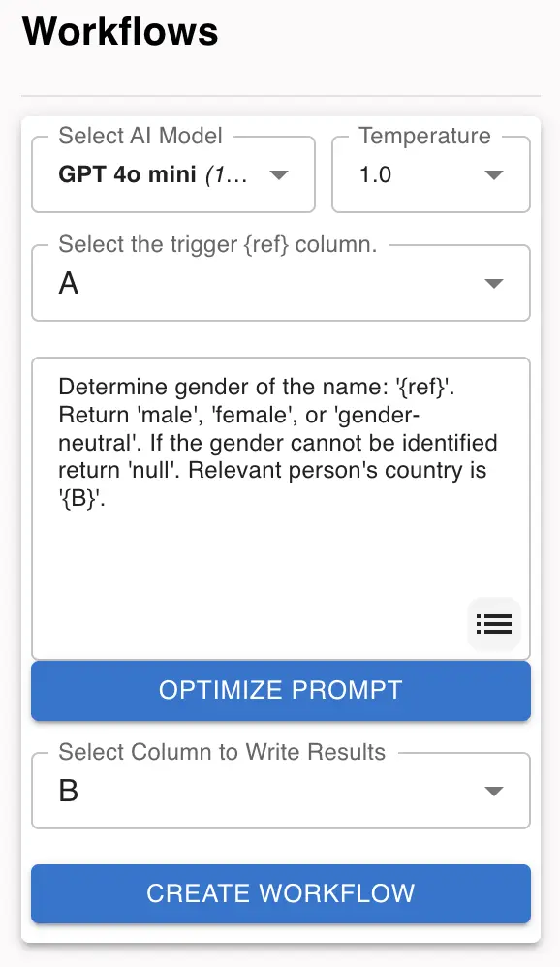Click the CREATE WORKFLOW button
This screenshot has width=560, height=967.
(x=281, y=893)
